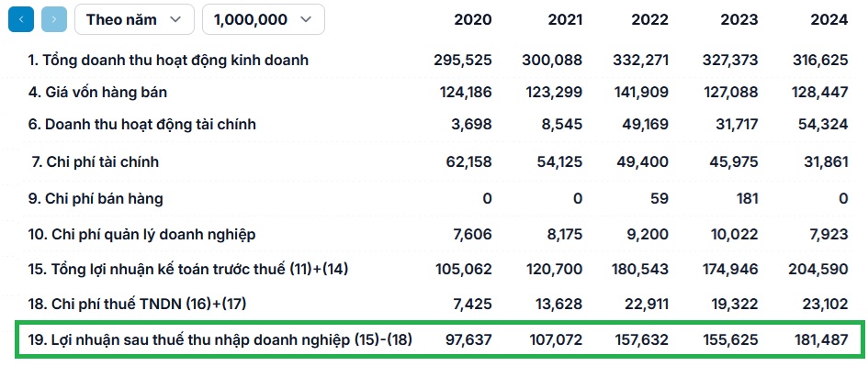Click the value 62,158 financial expense
The width and height of the screenshot is (868, 366).
pos(468,161)
